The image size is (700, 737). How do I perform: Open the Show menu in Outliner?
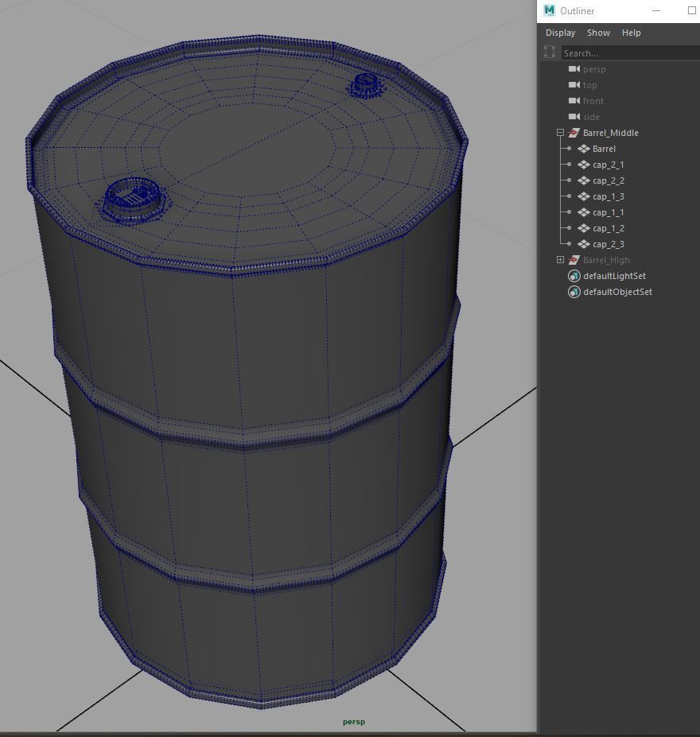pos(598,33)
